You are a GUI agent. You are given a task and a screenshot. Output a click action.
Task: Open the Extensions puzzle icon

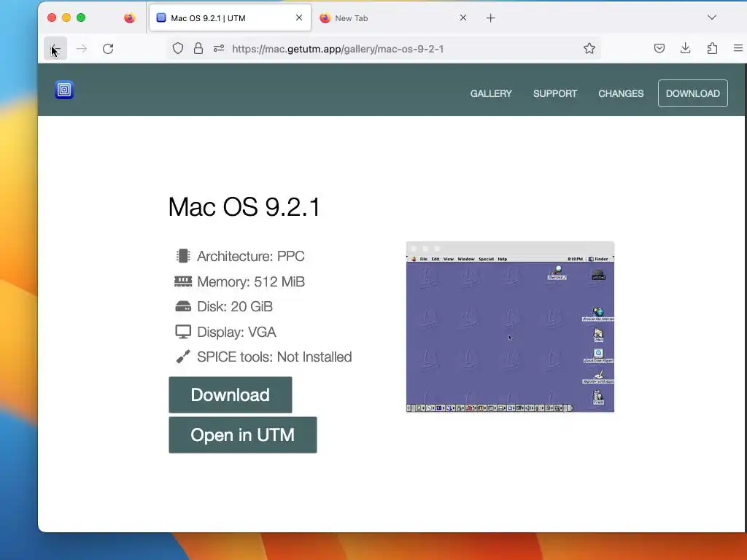(x=712, y=48)
